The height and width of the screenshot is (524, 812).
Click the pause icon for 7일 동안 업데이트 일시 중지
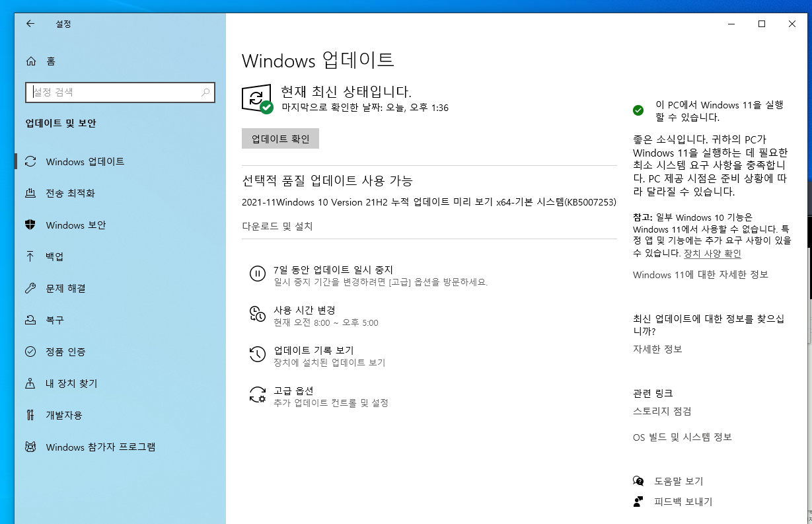[257, 274]
